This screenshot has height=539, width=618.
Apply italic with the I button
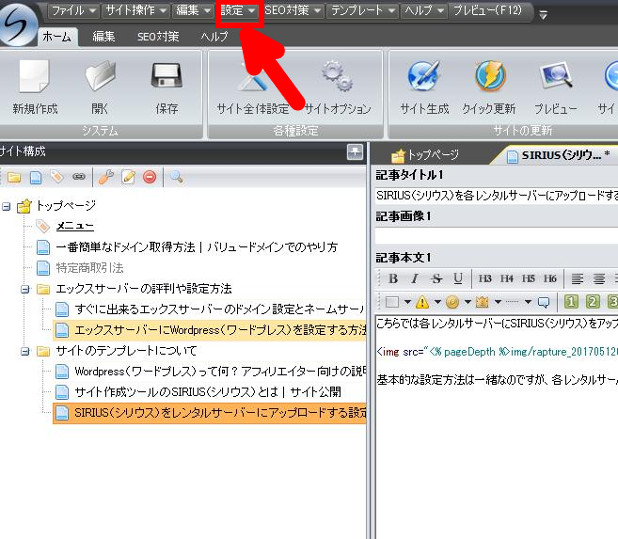point(415,279)
